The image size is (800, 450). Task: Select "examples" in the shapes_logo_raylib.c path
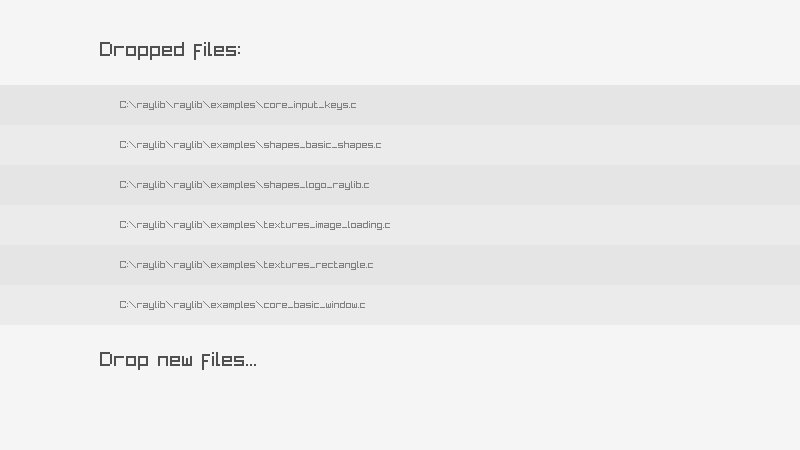click(x=233, y=185)
